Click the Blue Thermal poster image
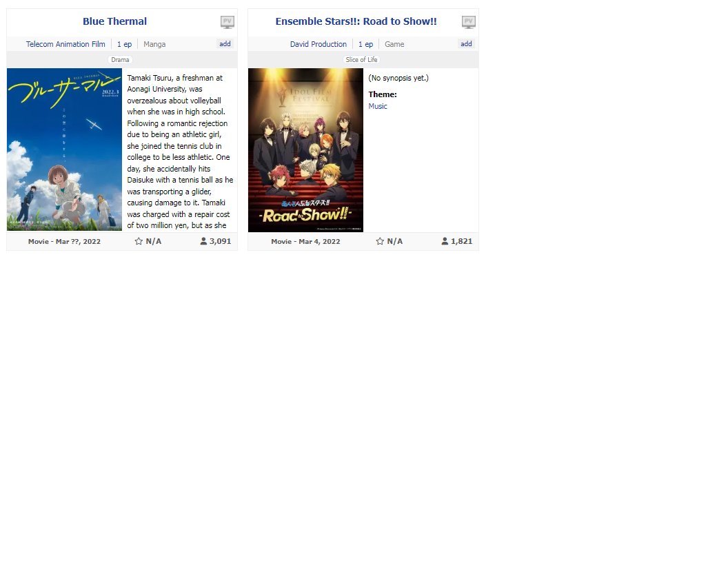Image resolution: width=728 pixels, height=587 pixels. tap(64, 150)
